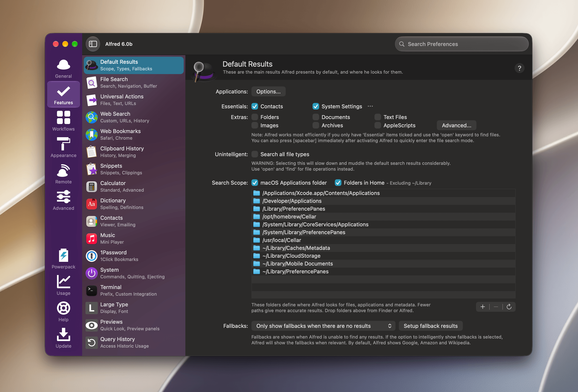Viewport: 578px width, 392px height.
Task: Select Clipboard History in features list
Action: point(134,152)
